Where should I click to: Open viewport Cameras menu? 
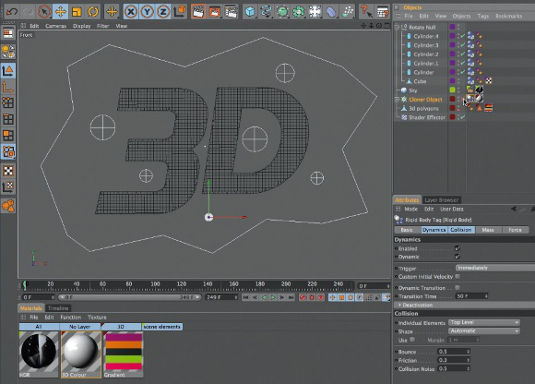[56, 26]
